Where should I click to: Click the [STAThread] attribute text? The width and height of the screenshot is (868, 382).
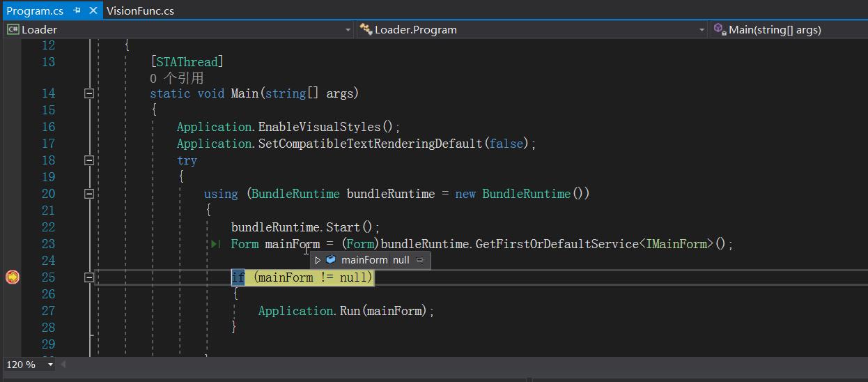point(187,62)
